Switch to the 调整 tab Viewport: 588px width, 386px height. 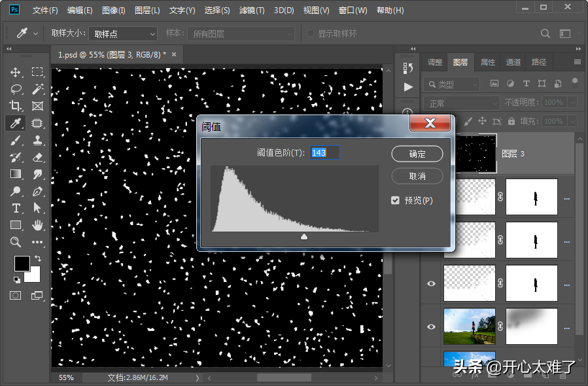[x=435, y=62]
